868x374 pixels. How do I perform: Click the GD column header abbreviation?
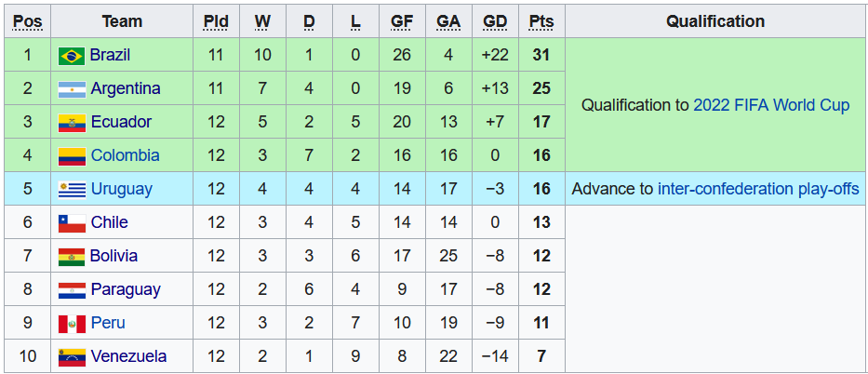coord(495,21)
